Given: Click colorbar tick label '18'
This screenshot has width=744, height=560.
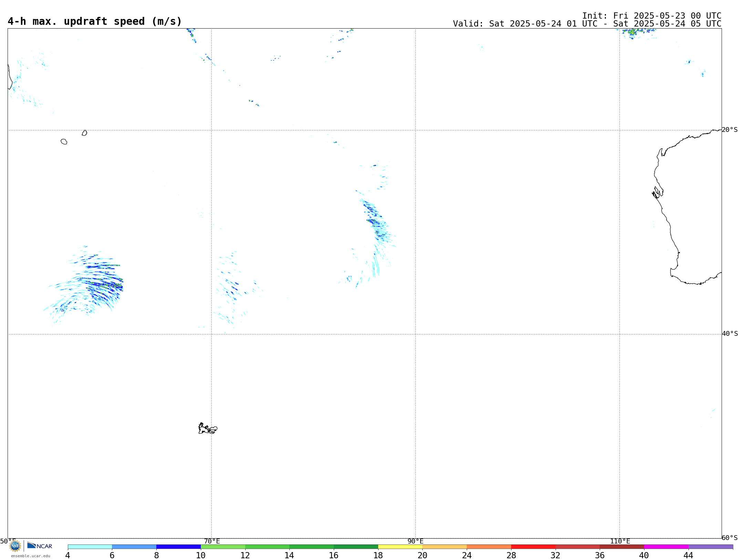Looking at the screenshot, I should (x=378, y=555).
